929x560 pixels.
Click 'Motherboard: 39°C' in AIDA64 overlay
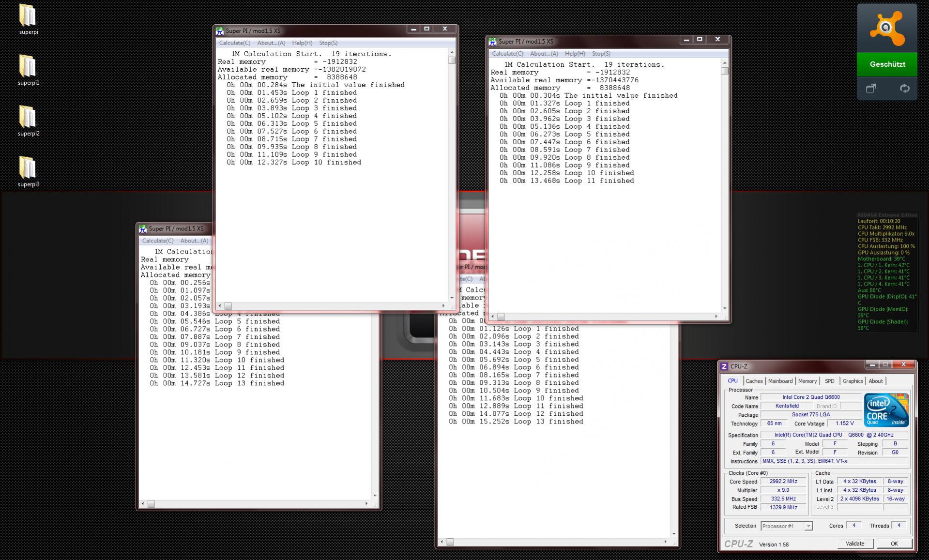[881, 259]
